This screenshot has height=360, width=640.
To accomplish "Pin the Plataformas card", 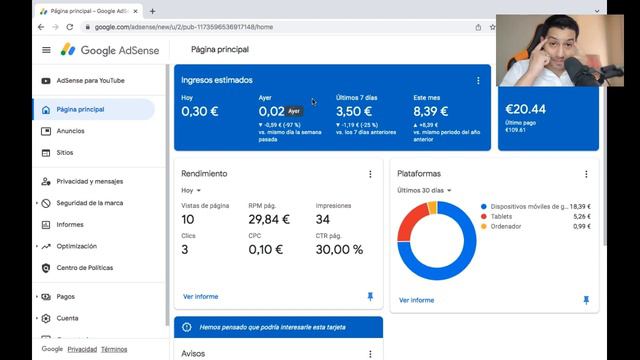I will (x=586, y=300).
